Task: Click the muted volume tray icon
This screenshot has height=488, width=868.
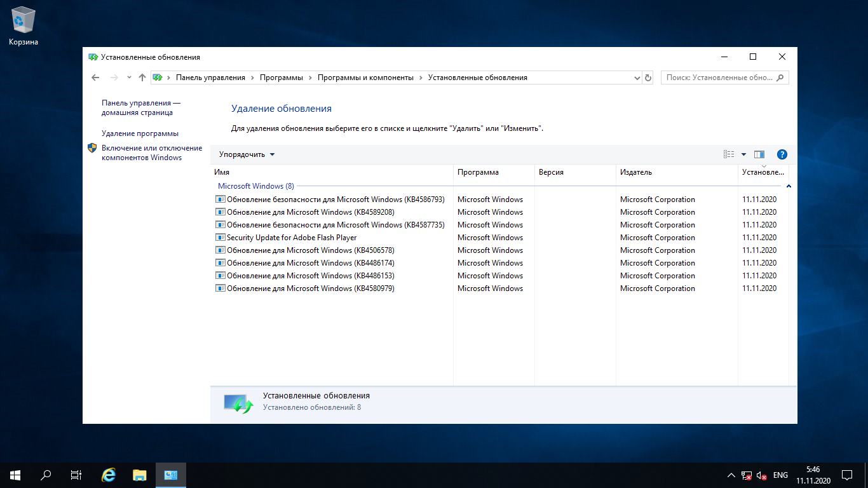Action: point(763,475)
